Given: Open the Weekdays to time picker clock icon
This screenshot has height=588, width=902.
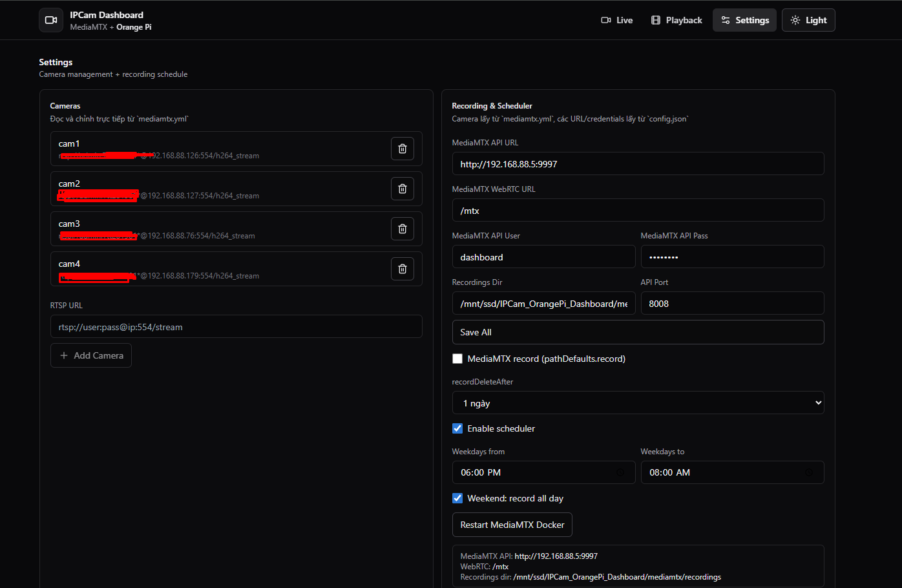Looking at the screenshot, I should point(809,472).
